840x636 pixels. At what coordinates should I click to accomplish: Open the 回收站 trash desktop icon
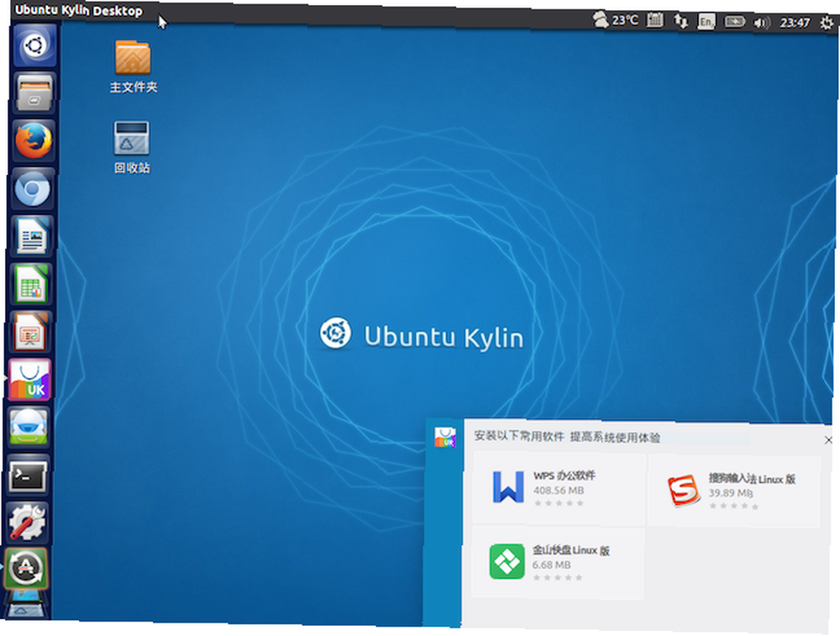pyautogui.click(x=132, y=147)
